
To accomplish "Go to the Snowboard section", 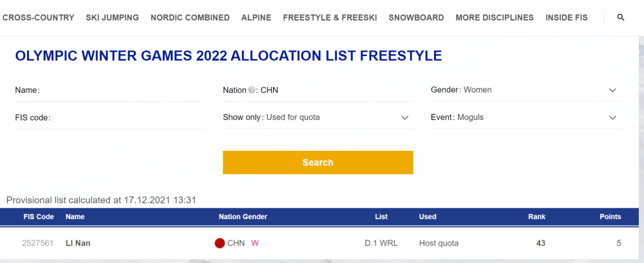I will click(416, 17).
